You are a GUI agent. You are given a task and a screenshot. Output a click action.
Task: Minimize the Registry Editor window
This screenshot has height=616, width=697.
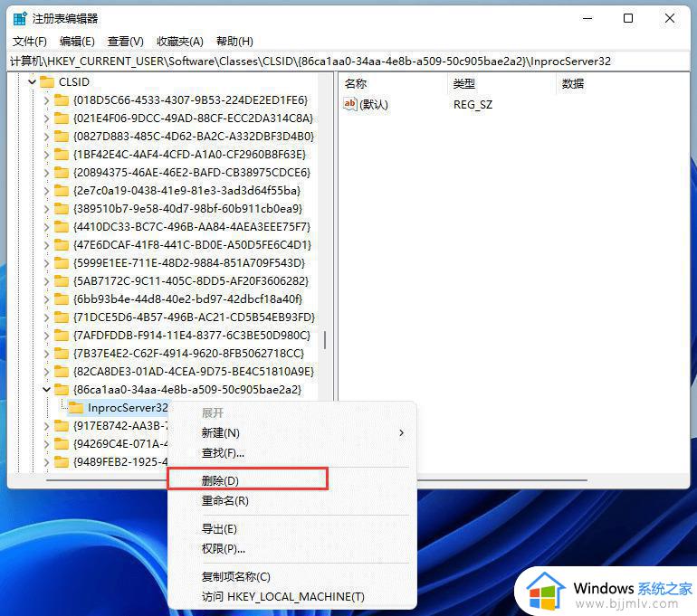click(x=587, y=18)
